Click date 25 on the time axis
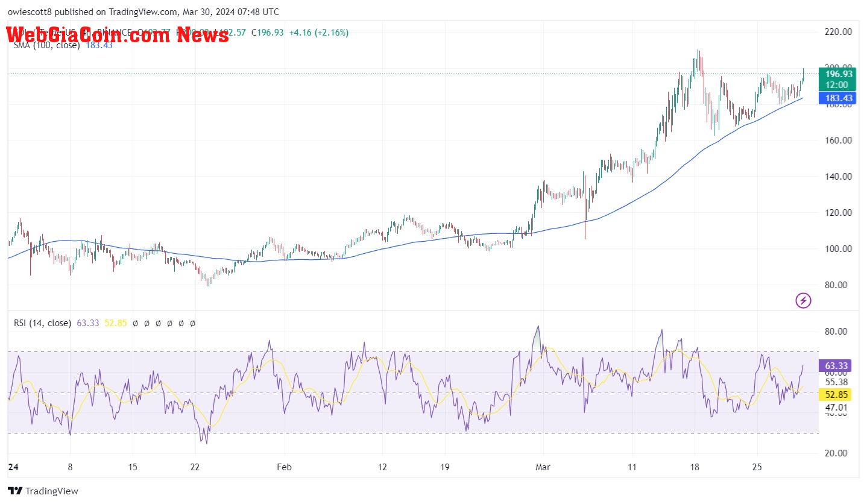The image size is (867, 504). (x=758, y=467)
